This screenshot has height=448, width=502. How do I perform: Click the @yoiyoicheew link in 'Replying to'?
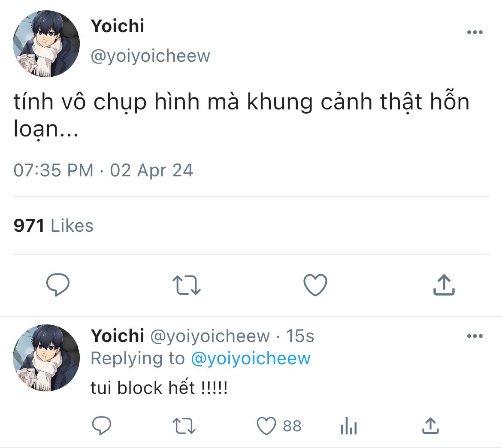point(251,358)
